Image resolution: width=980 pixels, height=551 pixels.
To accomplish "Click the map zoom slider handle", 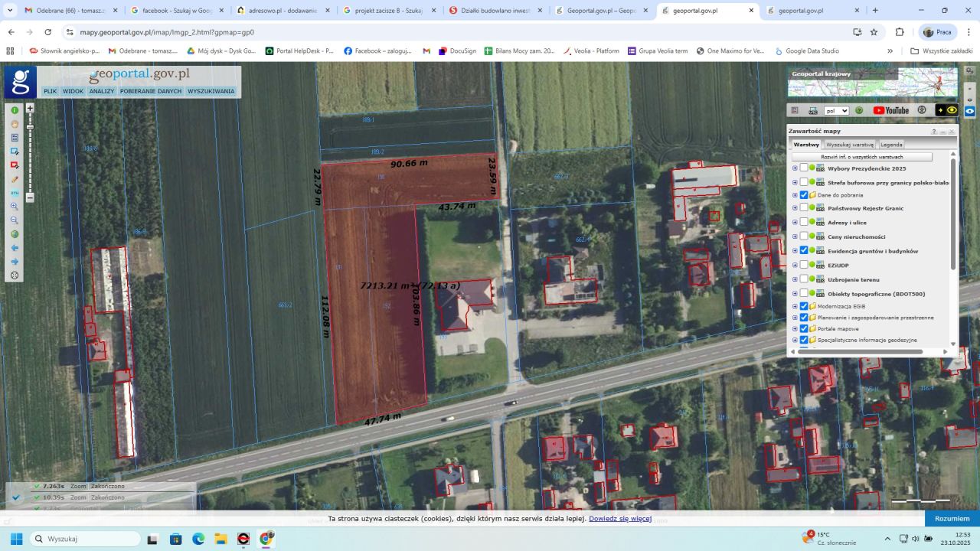I will tap(30, 127).
